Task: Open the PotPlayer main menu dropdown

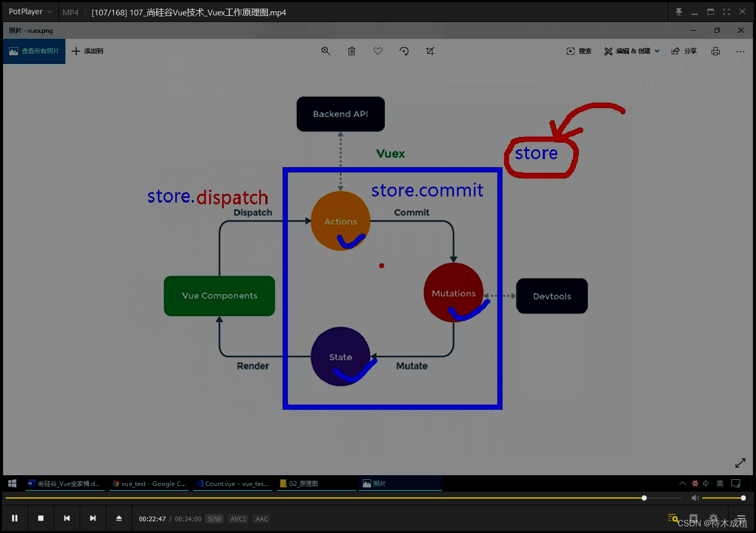Action: [x=30, y=11]
